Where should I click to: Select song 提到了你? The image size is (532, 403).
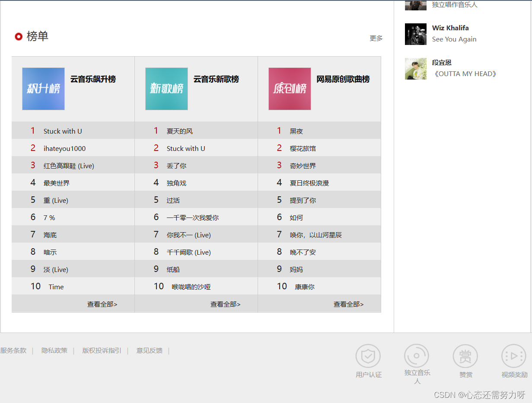pyautogui.click(x=303, y=201)
